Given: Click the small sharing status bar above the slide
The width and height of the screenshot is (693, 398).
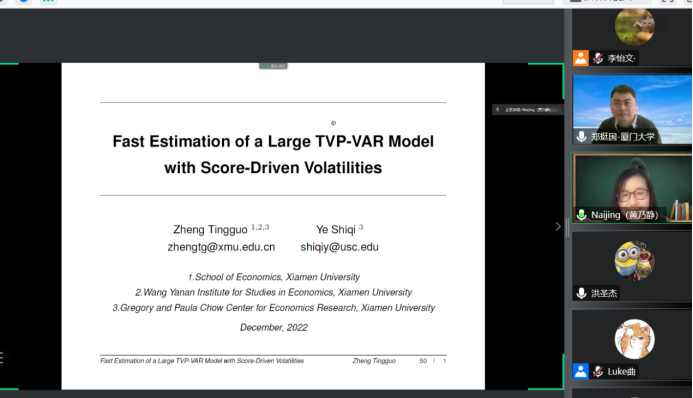Looking at the screenshot, I should [x=273, y=66].
